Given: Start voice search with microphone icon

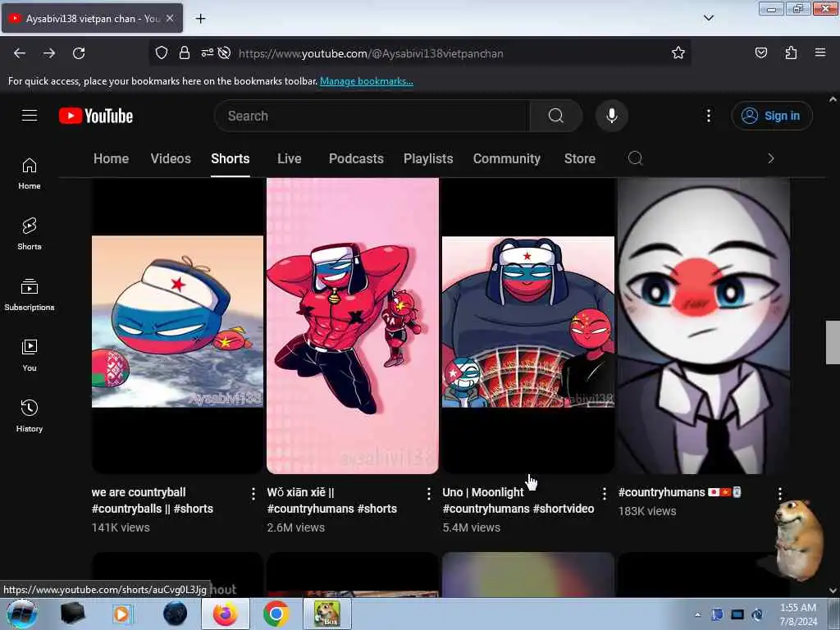Looking at the screenshot, I should [x=611, y=116].
